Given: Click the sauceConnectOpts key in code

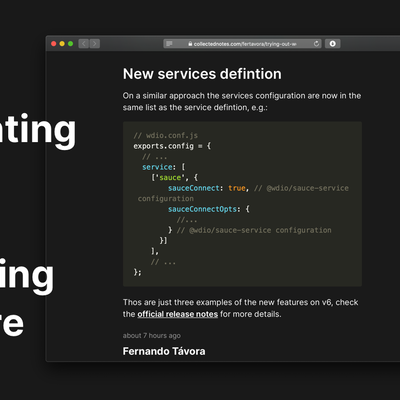Looking at the screenshot, I should (202, 209).
